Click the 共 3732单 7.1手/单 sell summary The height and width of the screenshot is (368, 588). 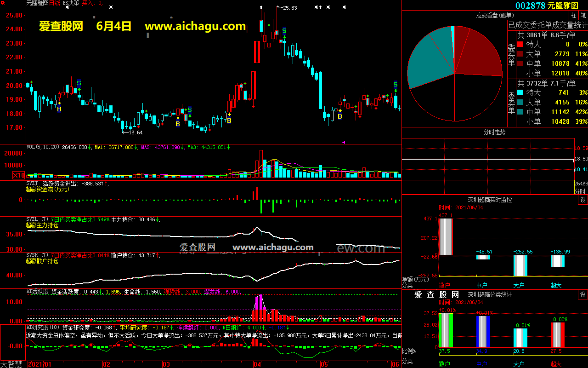tap(546, 83)
